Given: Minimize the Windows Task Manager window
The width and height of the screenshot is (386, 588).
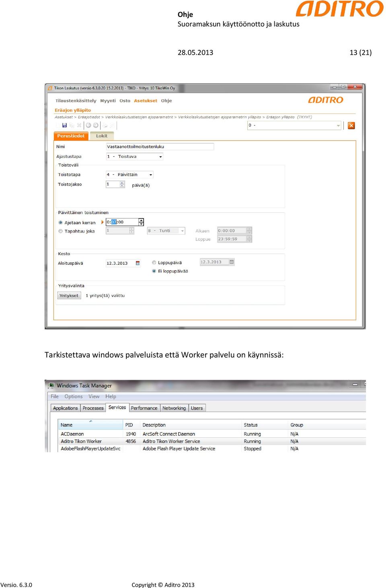Looking at the screenshot, I should (355, 385).
